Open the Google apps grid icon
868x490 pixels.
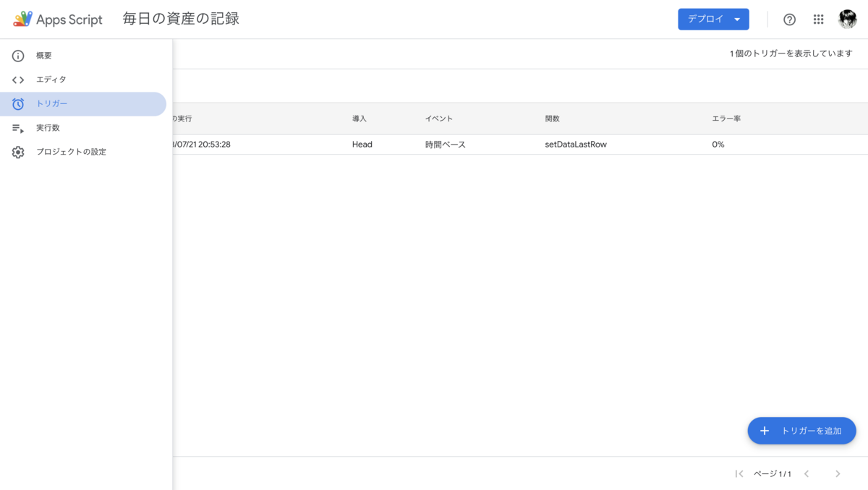point(818,20)
